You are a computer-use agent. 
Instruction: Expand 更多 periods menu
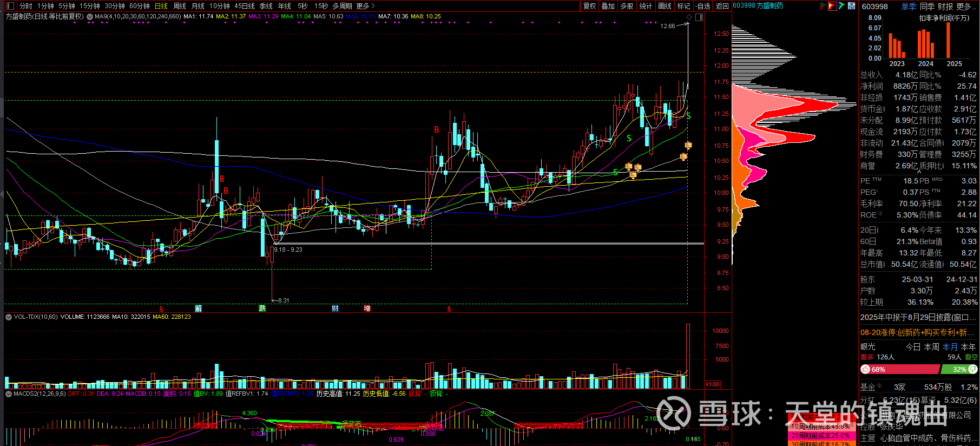click(x=365, y=6)
